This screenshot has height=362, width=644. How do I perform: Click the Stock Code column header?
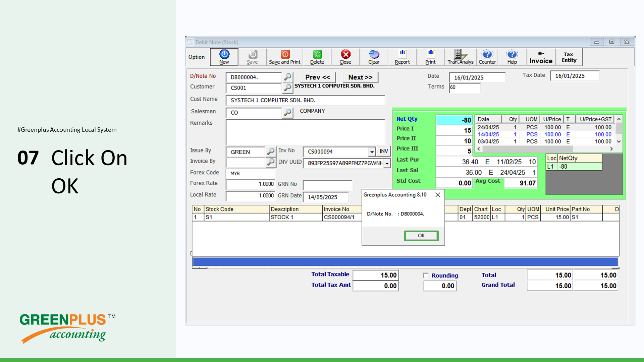237,209
